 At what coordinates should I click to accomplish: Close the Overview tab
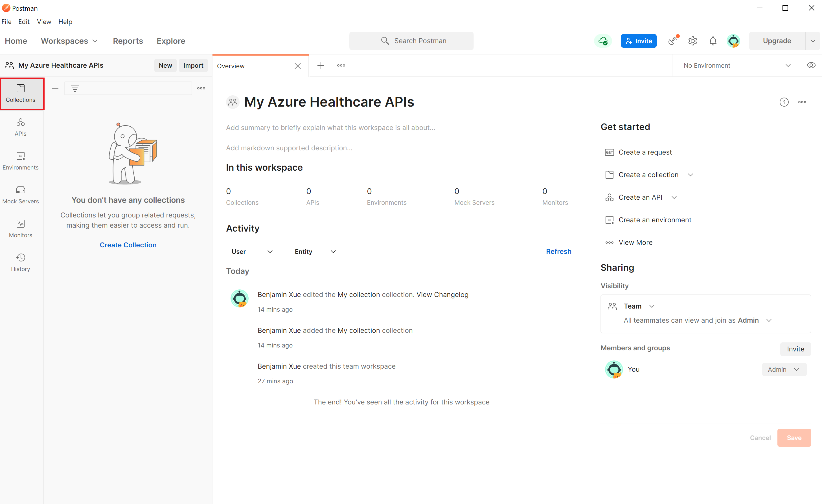point(298,66)
